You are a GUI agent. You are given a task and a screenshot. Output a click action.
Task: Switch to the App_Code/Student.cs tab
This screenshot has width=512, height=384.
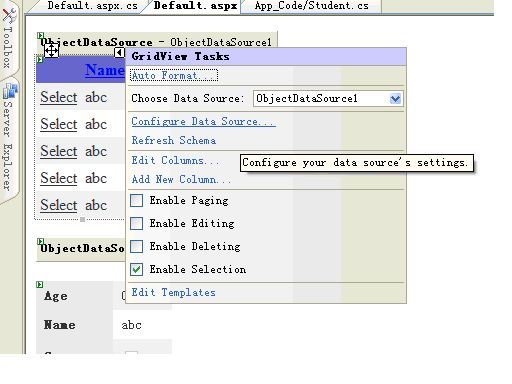pyautogui.click(x=311, y=6)
